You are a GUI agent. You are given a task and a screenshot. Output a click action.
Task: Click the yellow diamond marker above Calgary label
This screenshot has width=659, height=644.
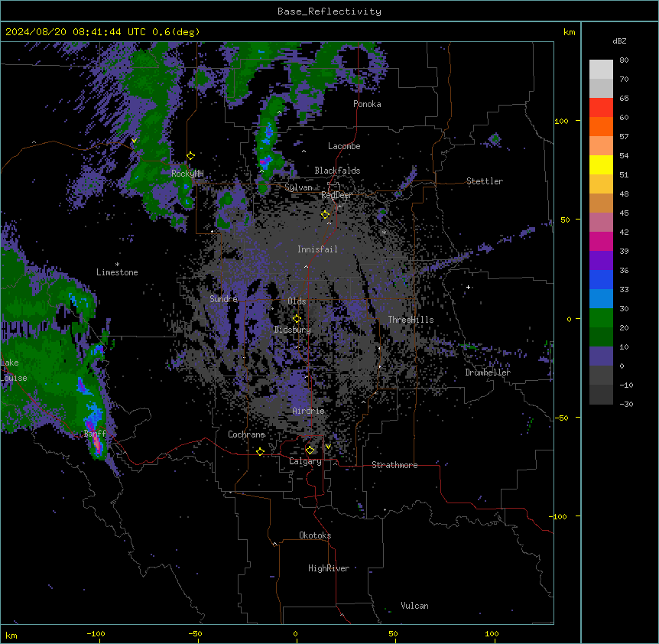click(x=310, y=450)
